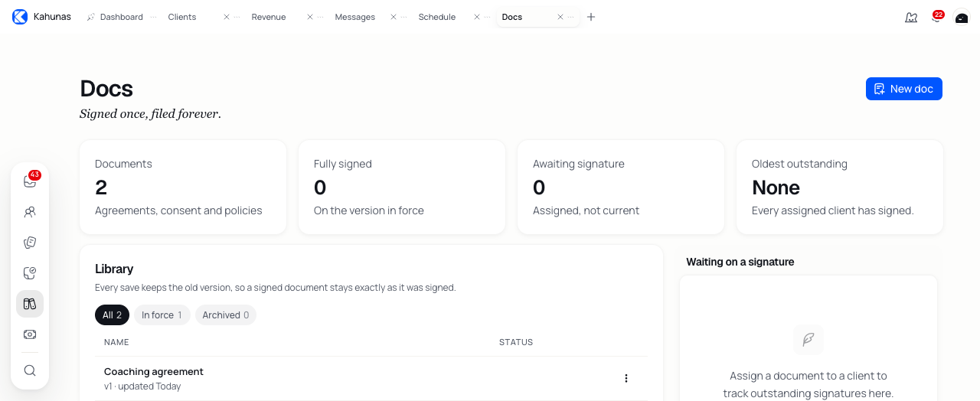Click the Oldest outstanding stat card
This screenshot has width=980, height=401.
[x=840, y=187]
